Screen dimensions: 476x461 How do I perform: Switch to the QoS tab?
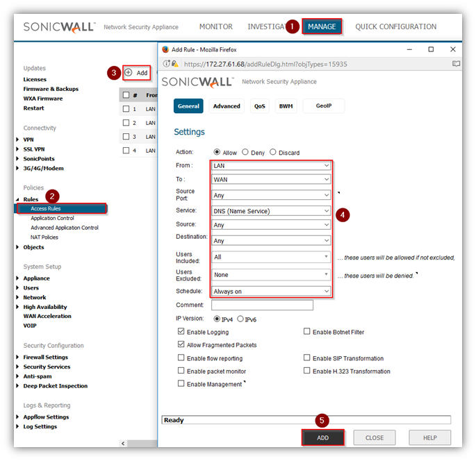pyautogui.click(x=260, y=106)
